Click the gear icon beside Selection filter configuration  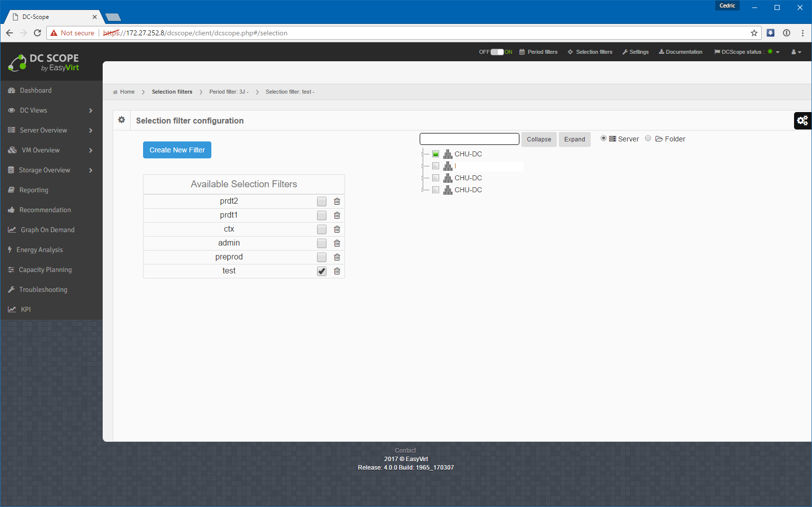point(122,120)
